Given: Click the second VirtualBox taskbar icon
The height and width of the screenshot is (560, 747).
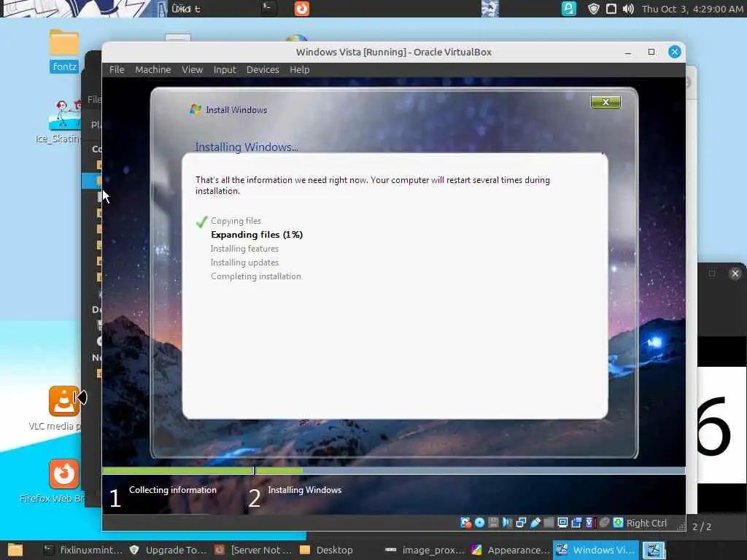Looking at the screenshot, I should [x=653, y=550].
